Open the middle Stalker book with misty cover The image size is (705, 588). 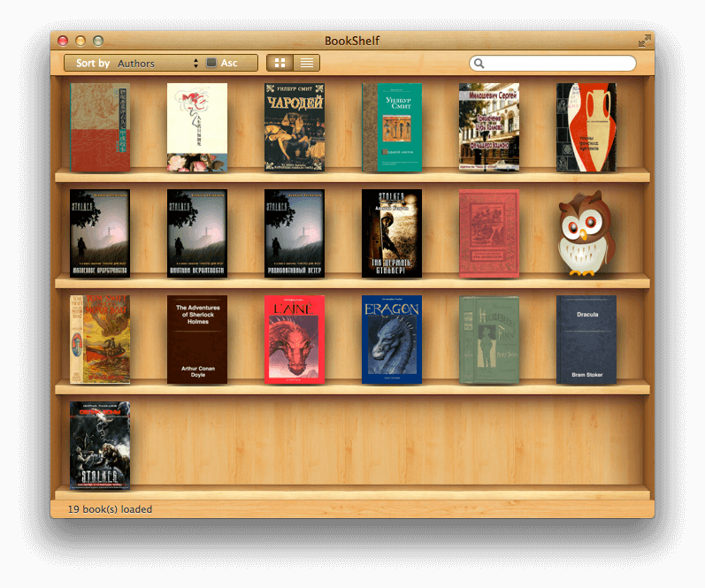(x=197, y=233)
